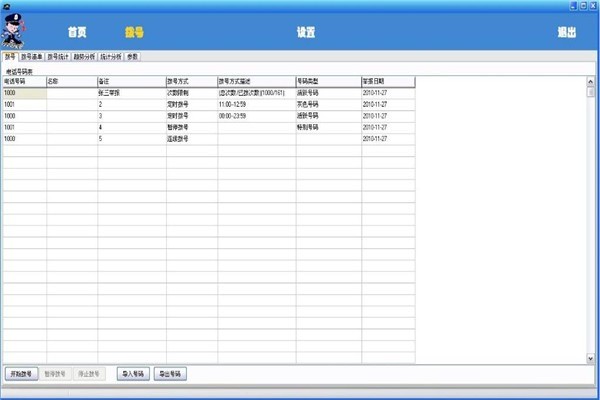Viewport: 600px width, 400px height.
Task: Click 退出 to exit the application
Action: tap(566, 32)
